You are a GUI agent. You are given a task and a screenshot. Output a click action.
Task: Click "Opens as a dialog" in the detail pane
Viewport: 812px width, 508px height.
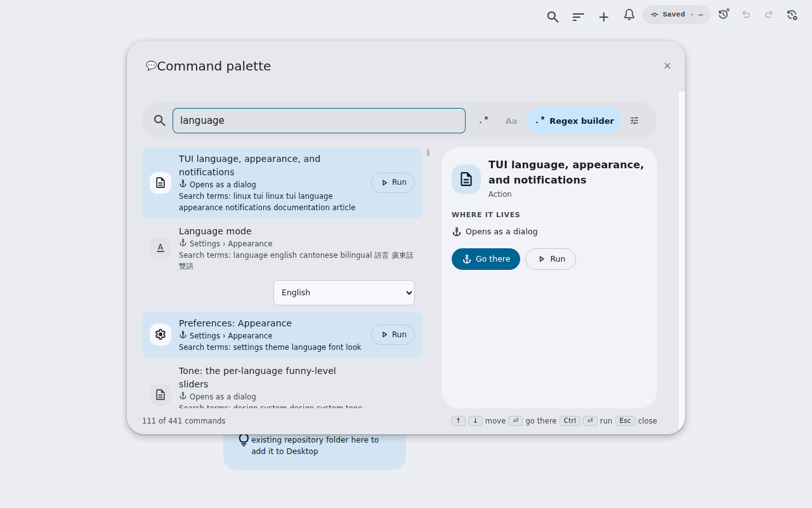501,232
